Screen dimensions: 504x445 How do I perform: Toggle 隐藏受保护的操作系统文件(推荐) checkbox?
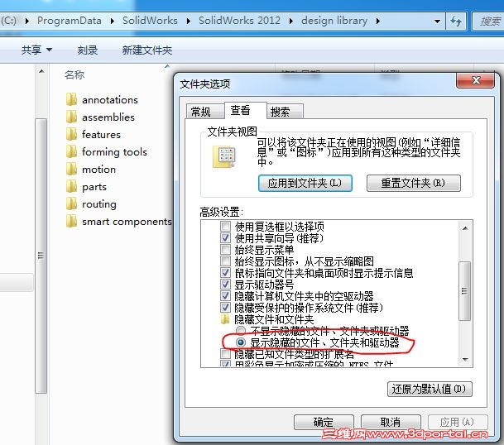pos(225,307)
